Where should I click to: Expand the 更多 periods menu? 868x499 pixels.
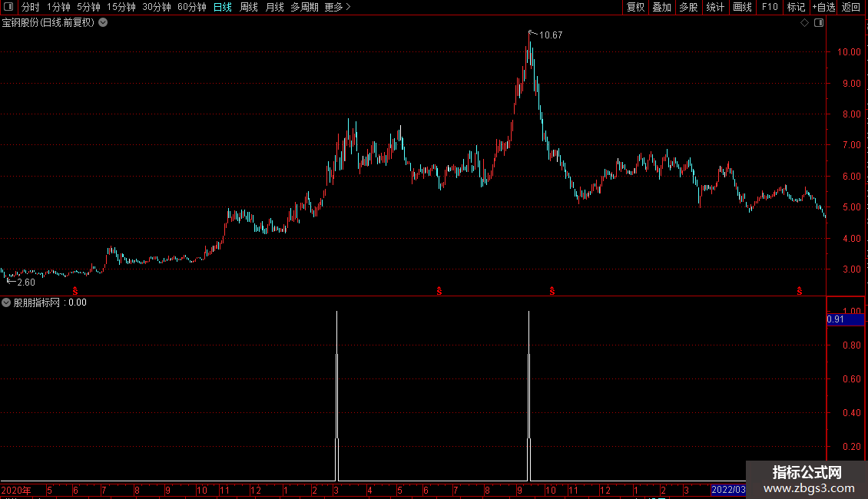338,7
